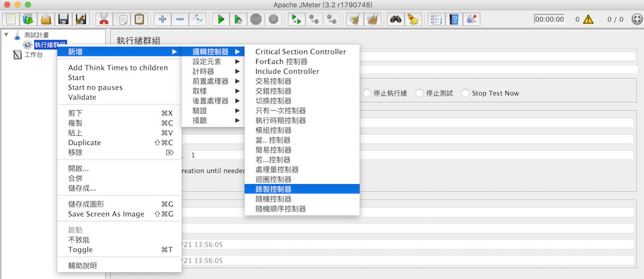
Task: Click Start no pauses toolbar icon
Action: pos(239,19)
